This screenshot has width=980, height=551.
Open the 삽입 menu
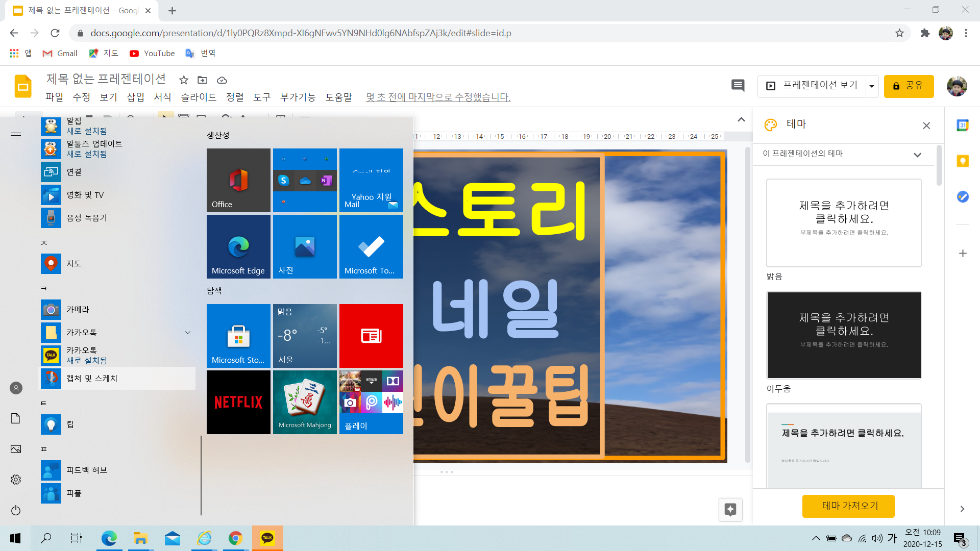[x=135, y=97]
